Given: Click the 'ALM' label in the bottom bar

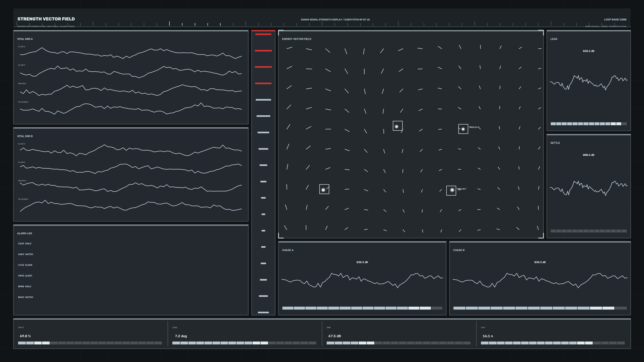Looking at the screenshot, I should (x=483, y=327).
